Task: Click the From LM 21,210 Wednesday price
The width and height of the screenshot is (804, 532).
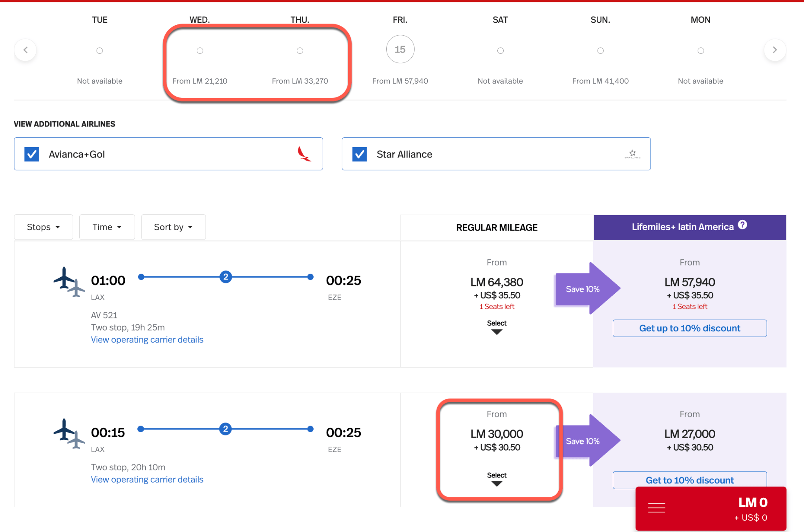Action: pos(200,81)
